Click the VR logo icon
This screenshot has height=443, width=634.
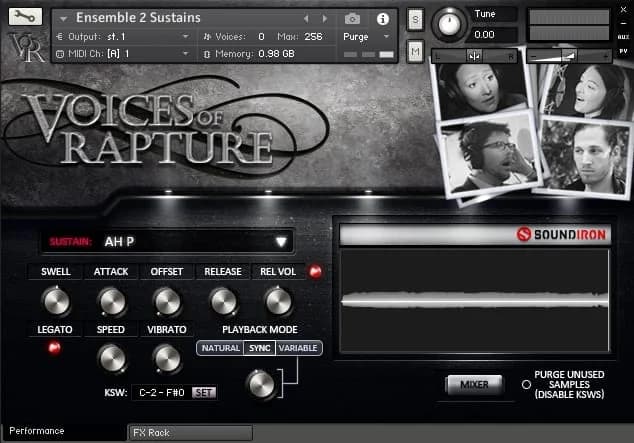pyautogui.click(x=27, y=47)
